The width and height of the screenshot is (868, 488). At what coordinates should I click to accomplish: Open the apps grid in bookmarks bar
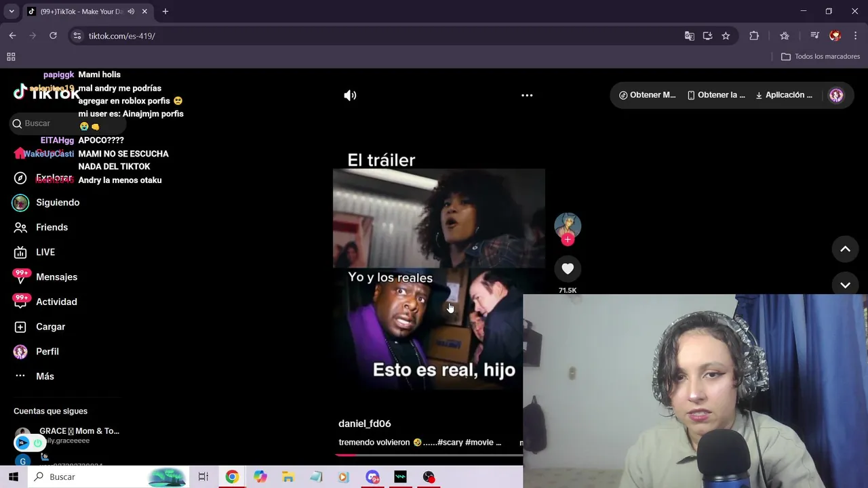tap(11, 57)
